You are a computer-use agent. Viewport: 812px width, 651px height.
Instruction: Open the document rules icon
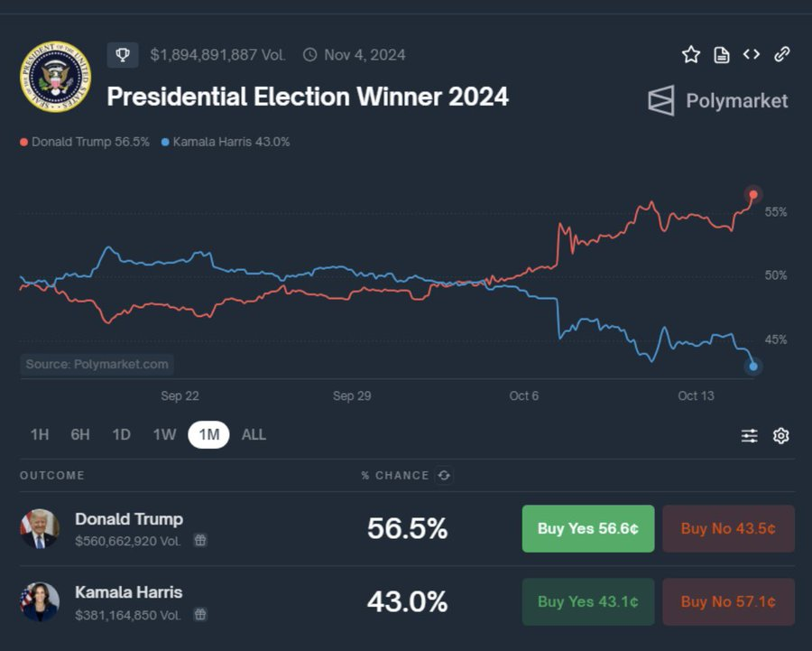(722, 54)
